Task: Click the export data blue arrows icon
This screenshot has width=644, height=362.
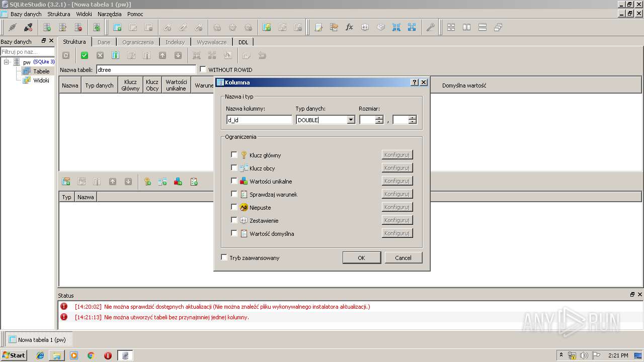Action: 412,27
